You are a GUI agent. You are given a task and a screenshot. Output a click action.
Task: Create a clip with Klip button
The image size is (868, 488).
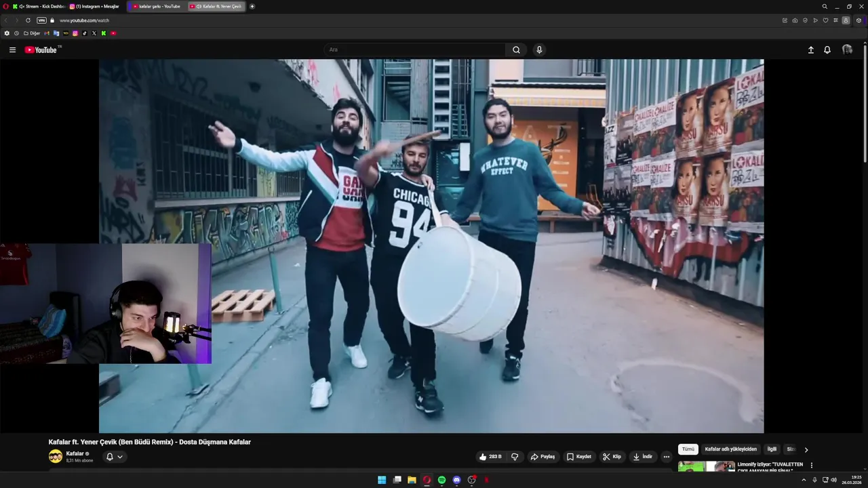coord(612,457)
